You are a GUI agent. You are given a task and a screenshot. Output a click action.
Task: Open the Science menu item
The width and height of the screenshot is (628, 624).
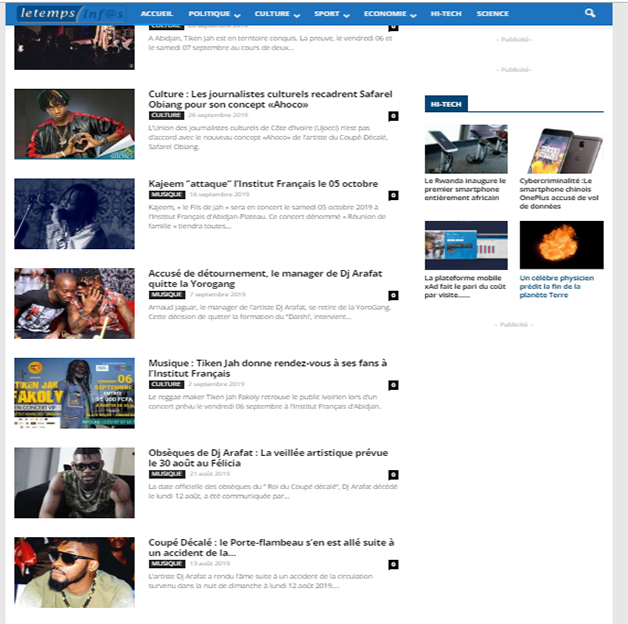pos(492,15)
